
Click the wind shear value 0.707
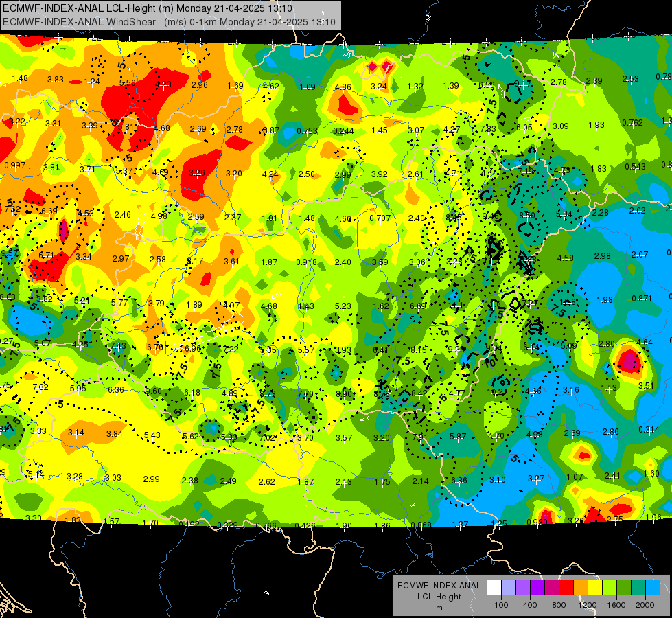click(380, 218)
